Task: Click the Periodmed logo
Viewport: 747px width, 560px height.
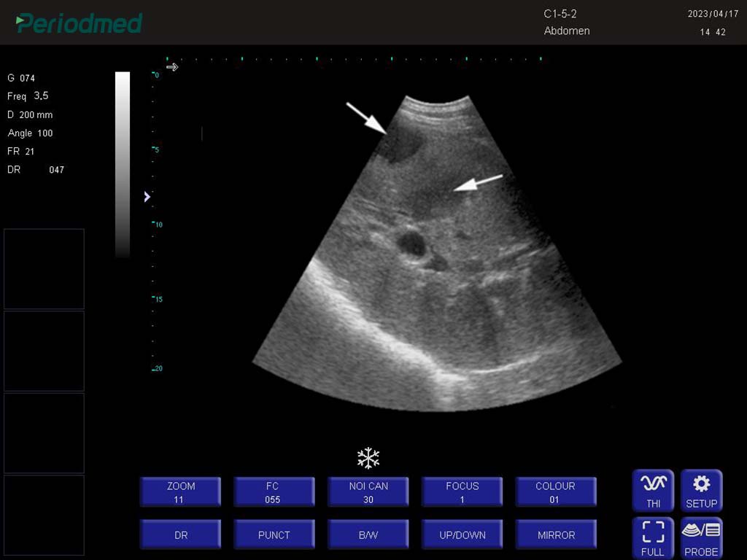Action: (x=79, y=23)
